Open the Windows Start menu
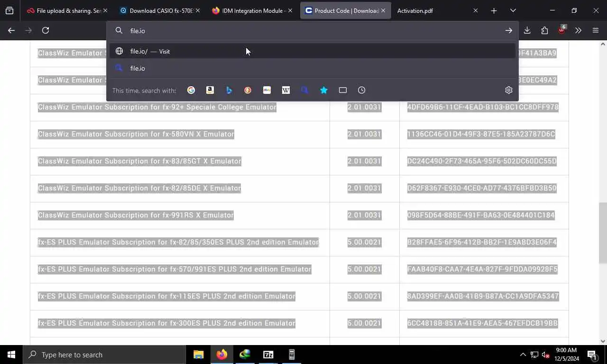The image size is (607, 364). point(11,355)
